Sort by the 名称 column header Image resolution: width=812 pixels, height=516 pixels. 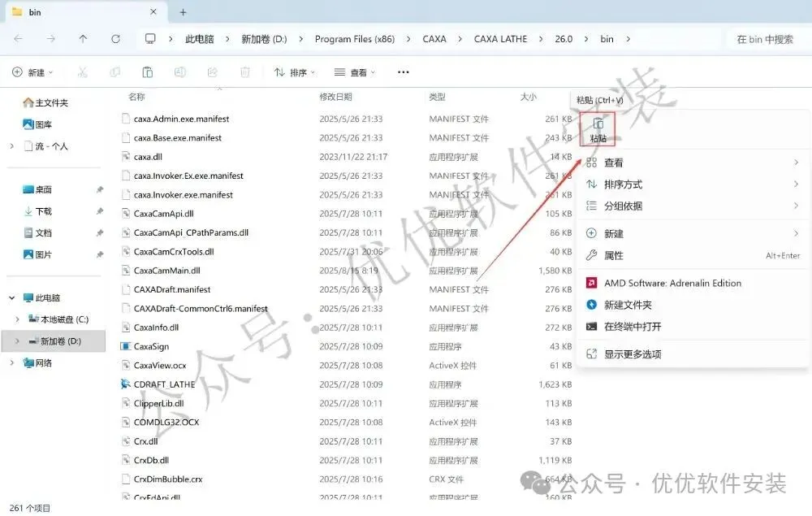point(136,97)
